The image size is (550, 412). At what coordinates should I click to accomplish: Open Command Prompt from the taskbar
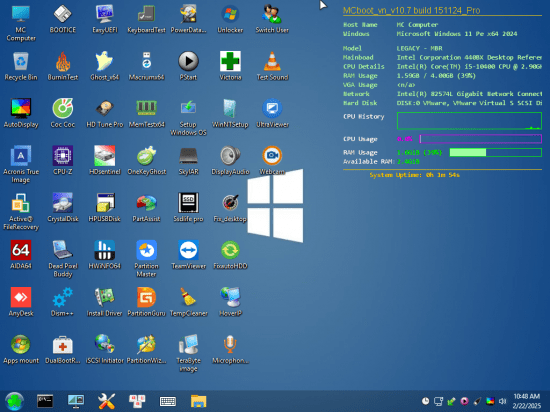(x=45, y=401)
